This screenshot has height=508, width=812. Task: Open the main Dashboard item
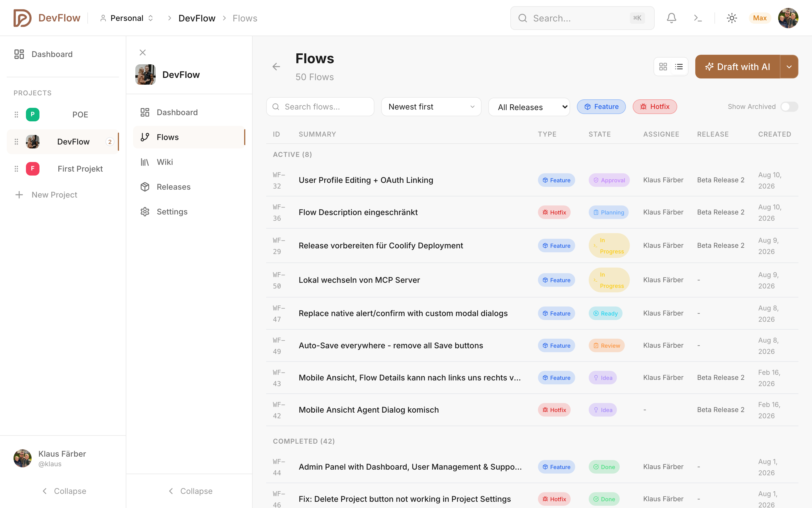point(63,54)
